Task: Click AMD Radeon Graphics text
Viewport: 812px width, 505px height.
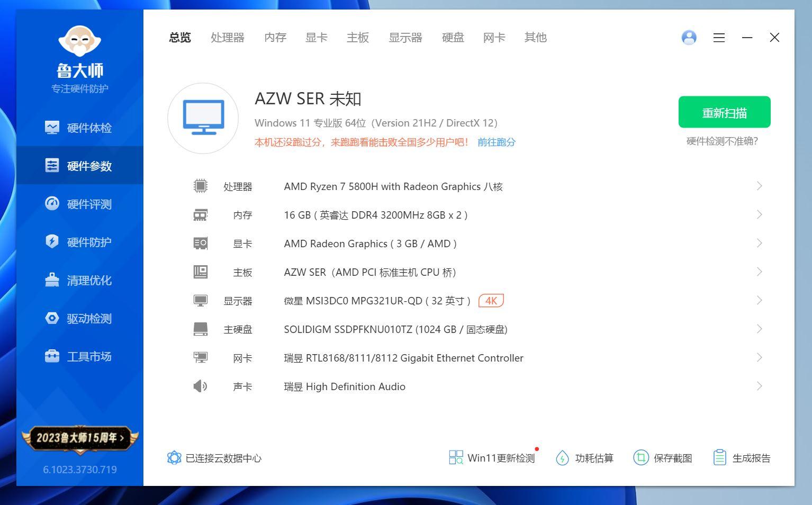Action: pyautogui.click(x=370, y=244)
